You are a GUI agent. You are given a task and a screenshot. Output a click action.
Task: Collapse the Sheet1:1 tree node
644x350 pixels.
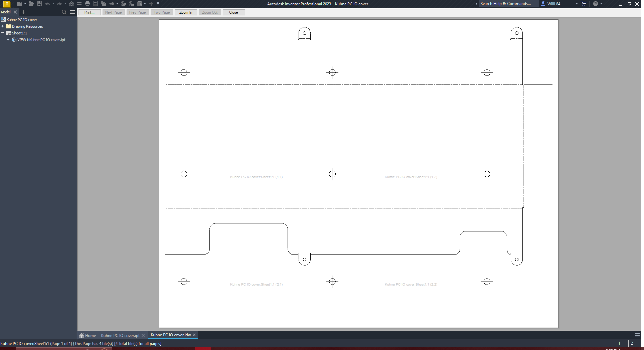3,33
